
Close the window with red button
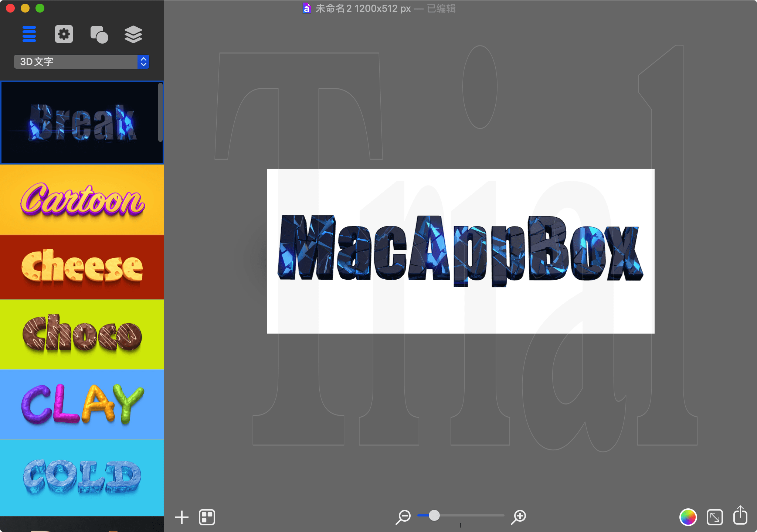coord(10,8)
